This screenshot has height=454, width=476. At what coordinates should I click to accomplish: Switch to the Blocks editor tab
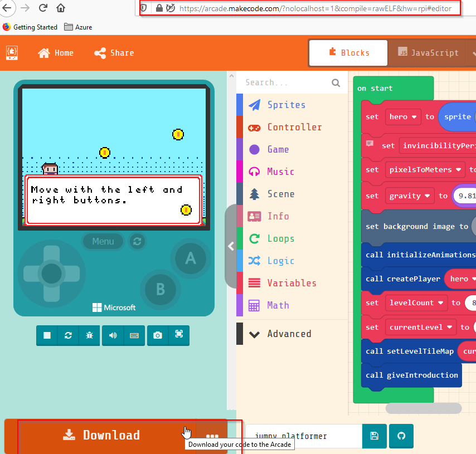pyautogui.click(x=348, y=53)
